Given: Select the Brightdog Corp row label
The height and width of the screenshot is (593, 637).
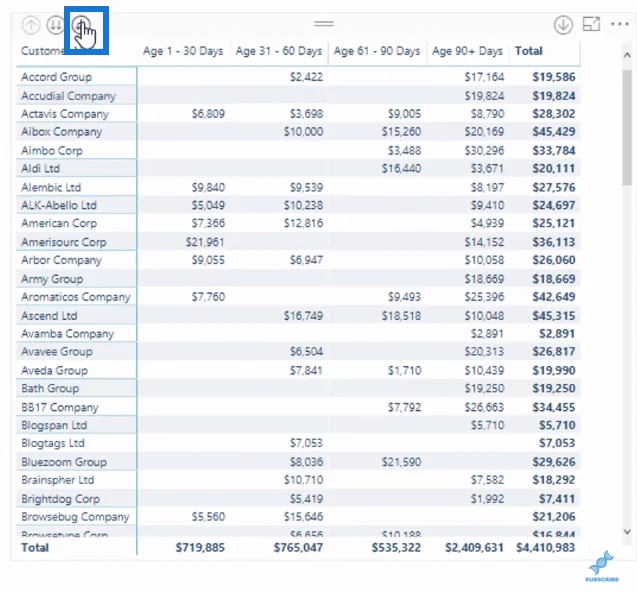Looking at the screenshot, I should [x=60, y=499].
